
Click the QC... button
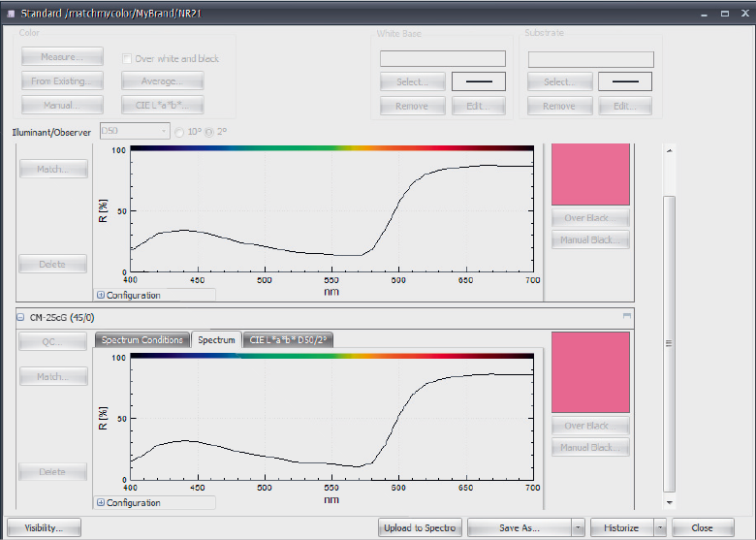[53, 341]
